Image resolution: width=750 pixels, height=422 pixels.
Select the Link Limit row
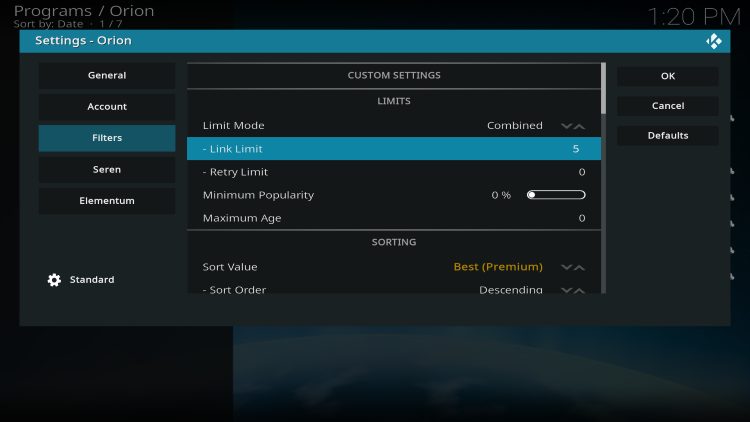(x=394, y=149)
